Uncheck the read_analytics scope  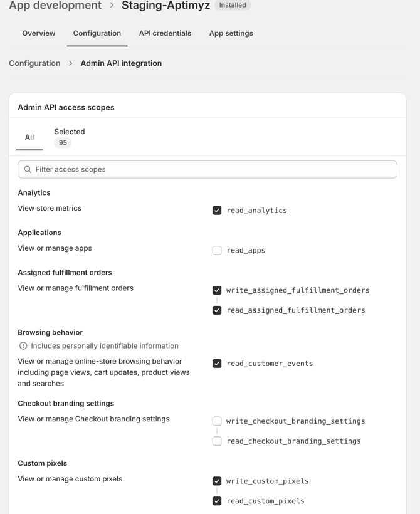coord(217,211)
